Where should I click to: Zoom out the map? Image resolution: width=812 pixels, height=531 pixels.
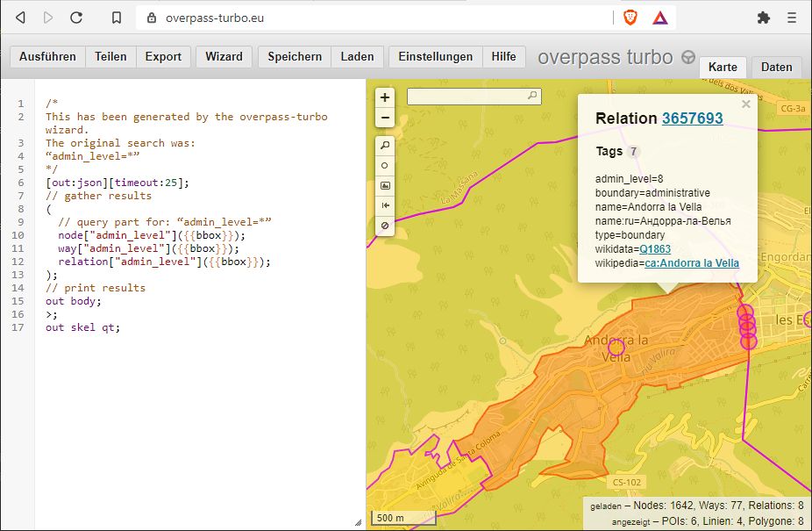pos(385,118)
